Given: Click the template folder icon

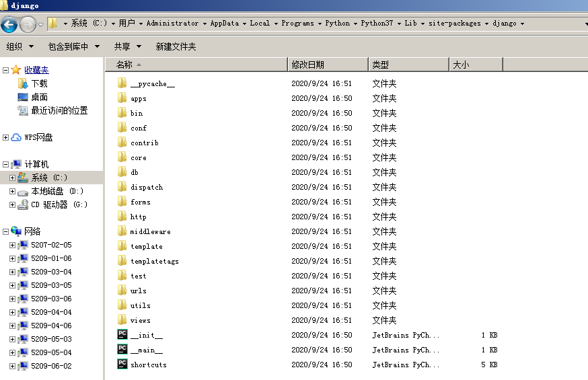Looking at the screenshot, I should tap(122, 246).
